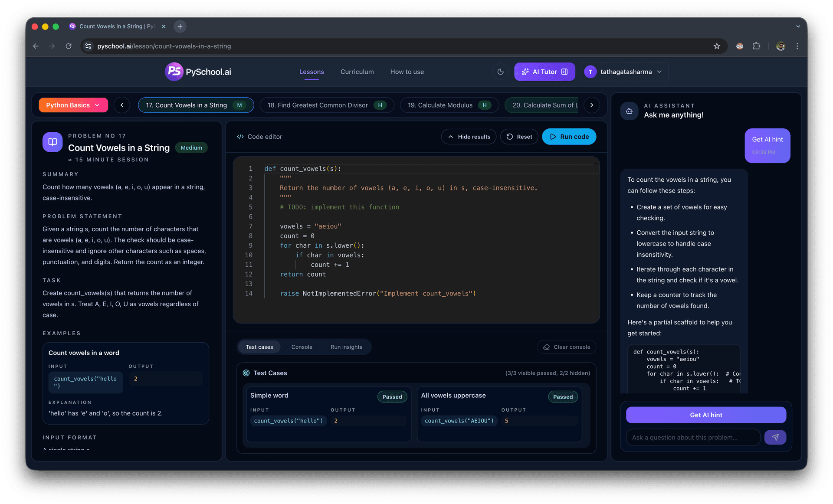This screenshot has height=504, width=833.
Task: Select the Test cases tab
Action: (259, 347)
